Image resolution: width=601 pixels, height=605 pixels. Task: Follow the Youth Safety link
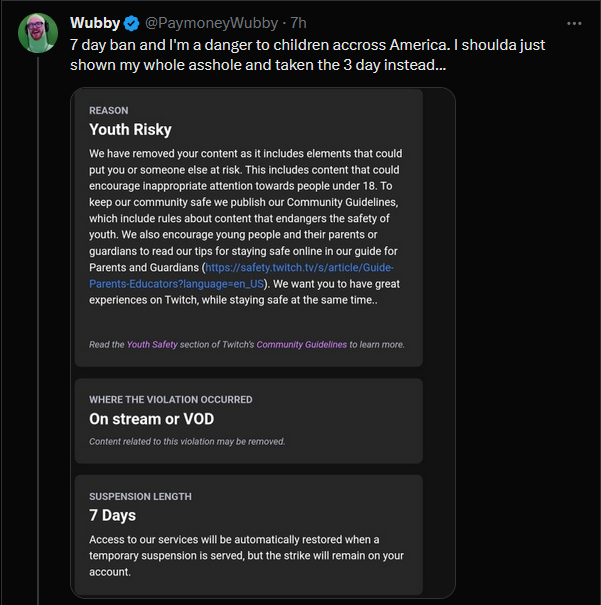click(149, 344)
